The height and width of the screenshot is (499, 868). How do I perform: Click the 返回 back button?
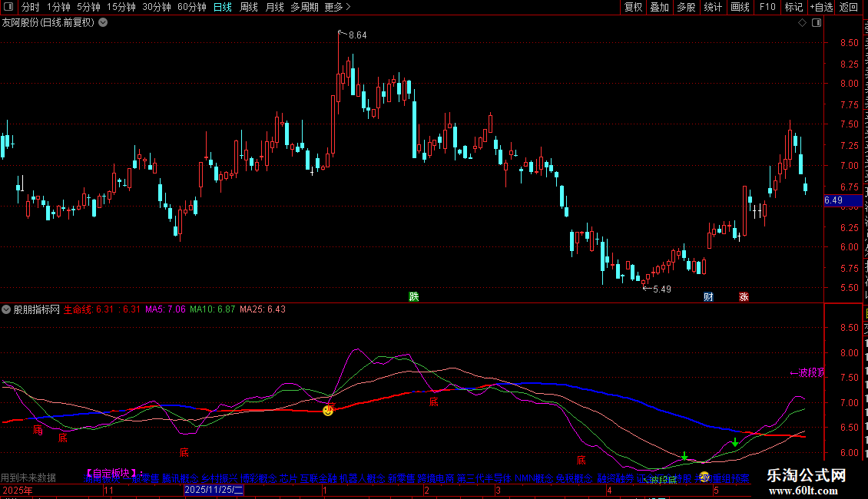(x=849, y=7)
